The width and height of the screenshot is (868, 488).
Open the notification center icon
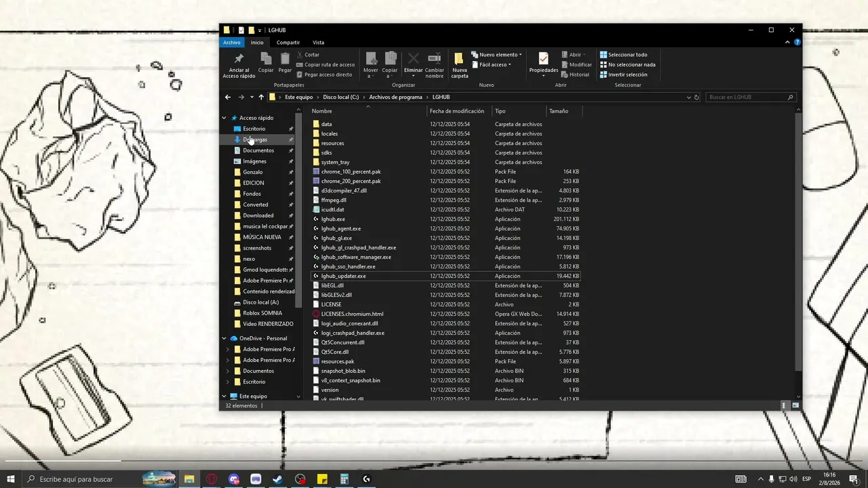(854, 479)
